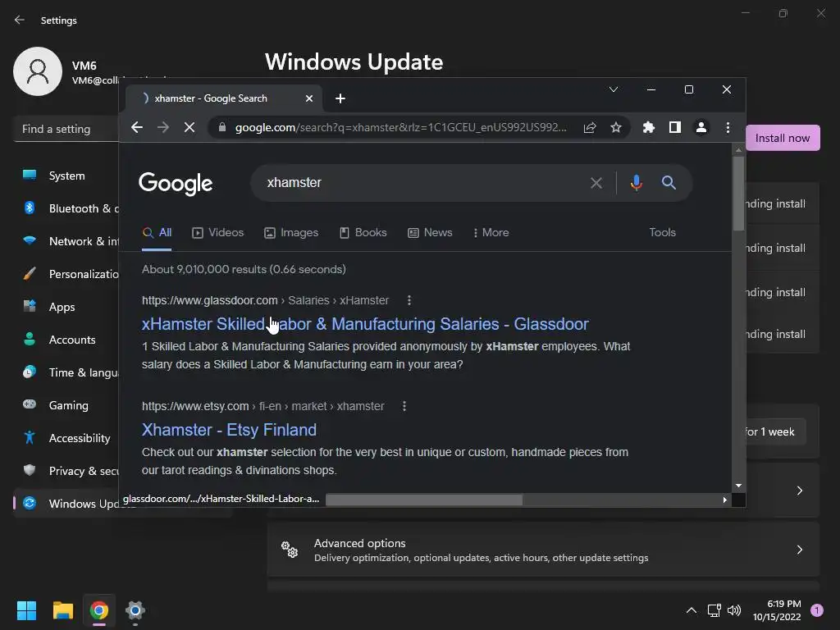The image size is (840, 630).
Task: Stop loading the page in Chrome
Action: tap(189, 127)
